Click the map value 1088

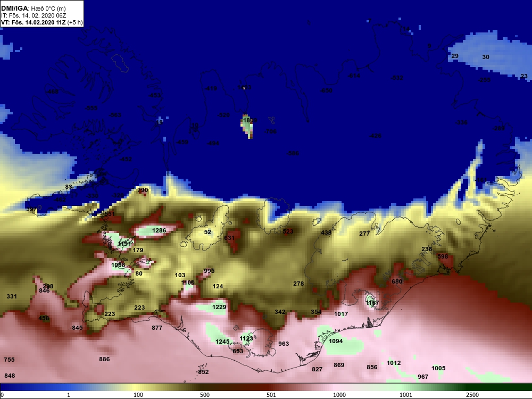[x=118, y=265]
